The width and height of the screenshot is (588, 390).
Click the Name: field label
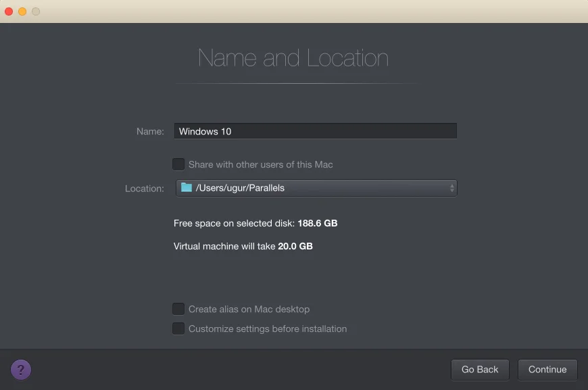pyautogui.click(x=150, y=132)
